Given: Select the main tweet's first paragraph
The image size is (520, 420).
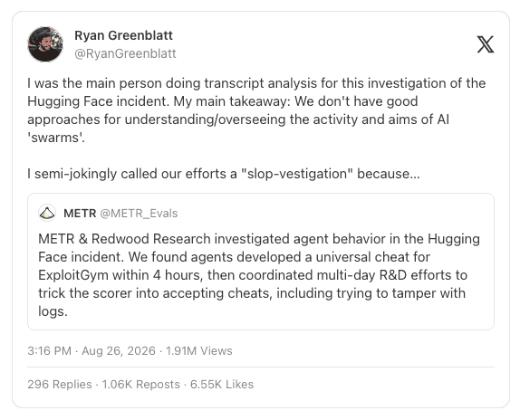Looking at the screenshot, I should pos(256,110).
